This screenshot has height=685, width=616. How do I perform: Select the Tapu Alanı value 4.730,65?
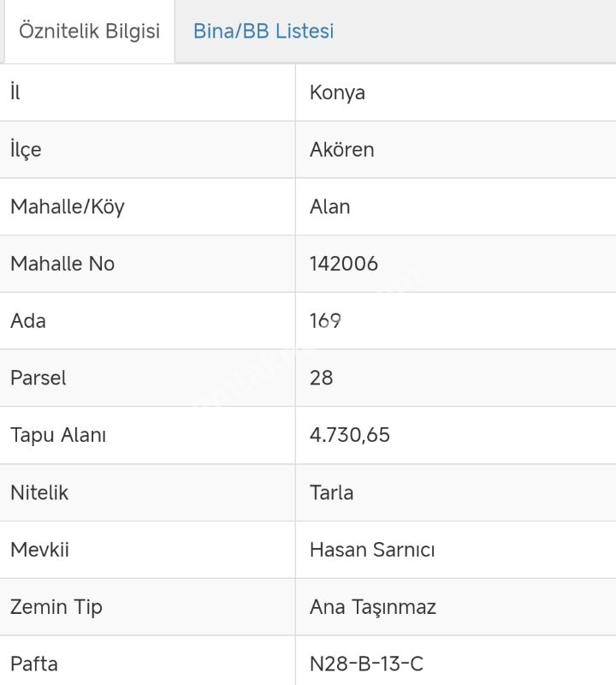point(349,435)
